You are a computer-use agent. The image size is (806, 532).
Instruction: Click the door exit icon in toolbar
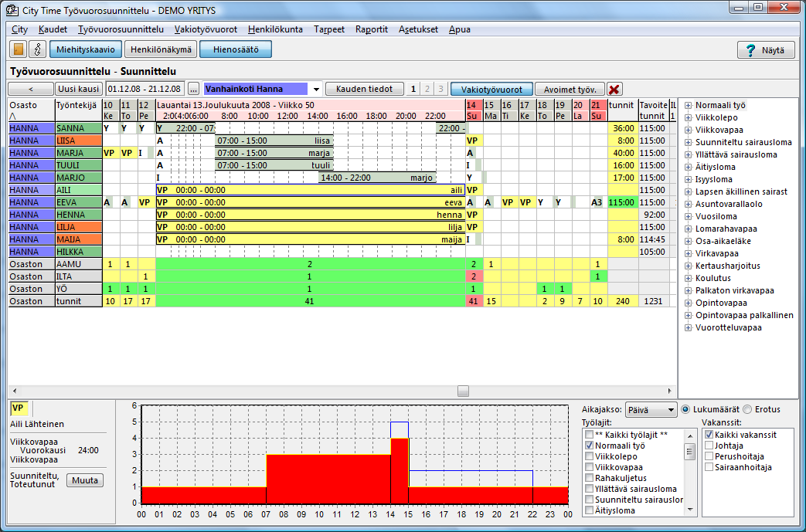tap(19, 49)
